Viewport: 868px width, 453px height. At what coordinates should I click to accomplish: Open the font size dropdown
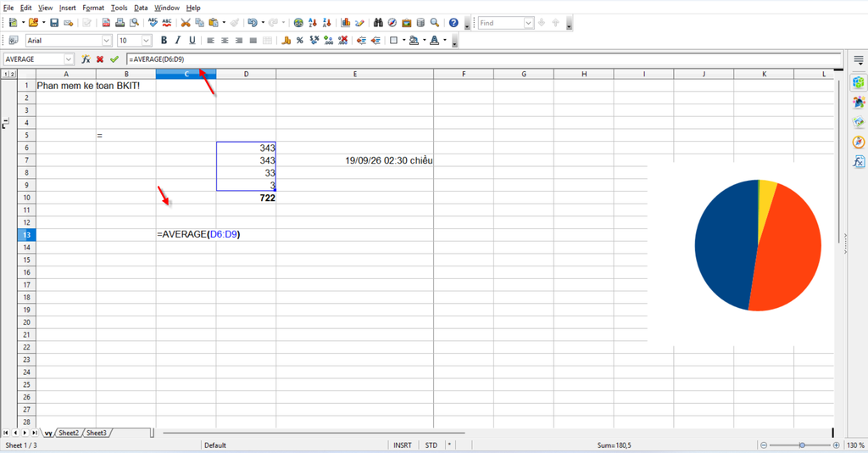point(146,41)
